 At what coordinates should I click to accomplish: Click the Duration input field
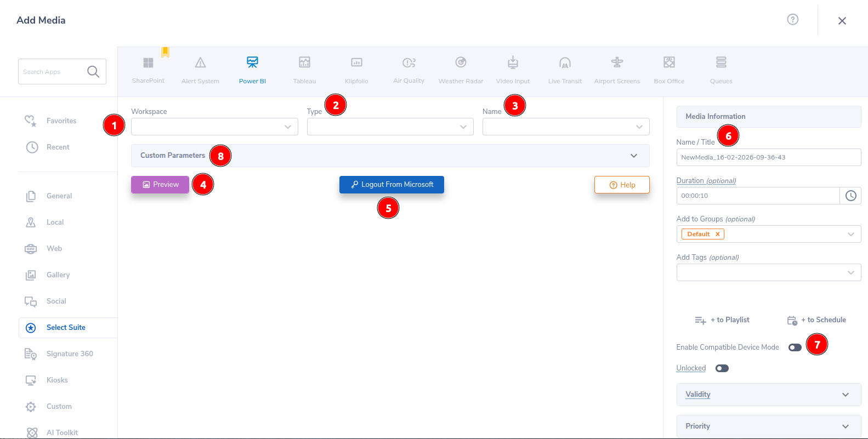tap(758, 196)
